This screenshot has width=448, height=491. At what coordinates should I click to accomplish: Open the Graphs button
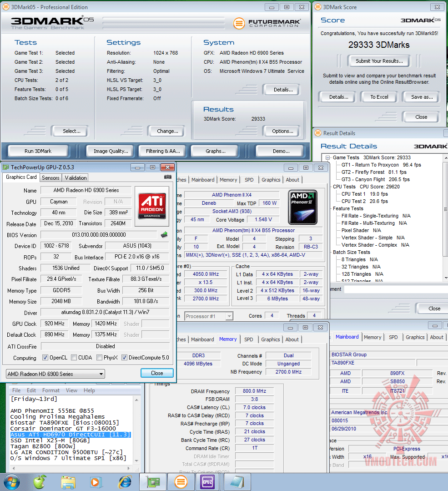coord(216,151)
